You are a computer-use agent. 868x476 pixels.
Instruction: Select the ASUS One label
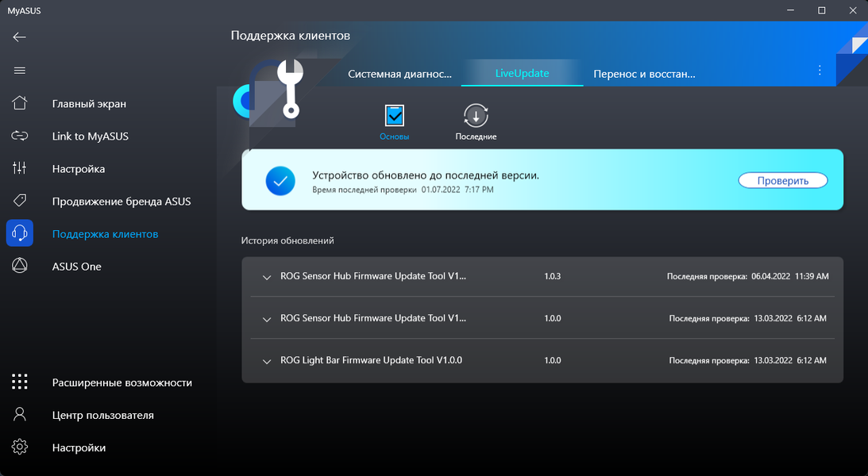76,267
